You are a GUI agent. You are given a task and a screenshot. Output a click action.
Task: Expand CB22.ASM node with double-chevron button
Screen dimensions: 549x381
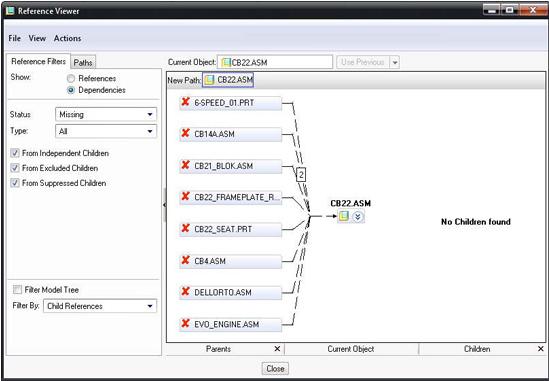pos(357,217)
